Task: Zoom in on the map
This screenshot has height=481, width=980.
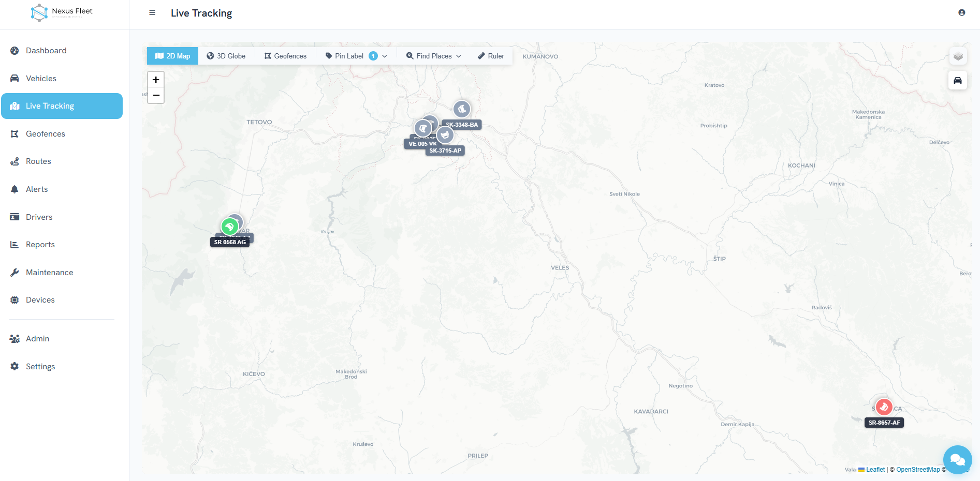Action: (156, 80)
